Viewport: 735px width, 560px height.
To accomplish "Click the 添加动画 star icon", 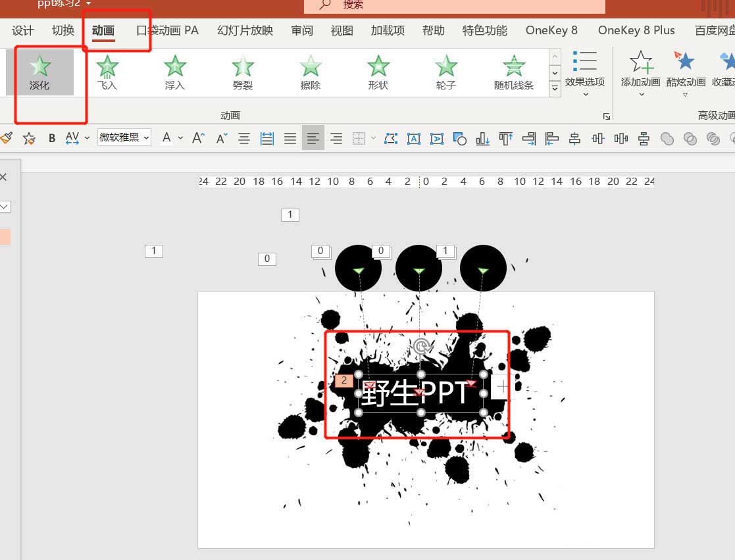I will pyautogui.click(x=640, y=63).
